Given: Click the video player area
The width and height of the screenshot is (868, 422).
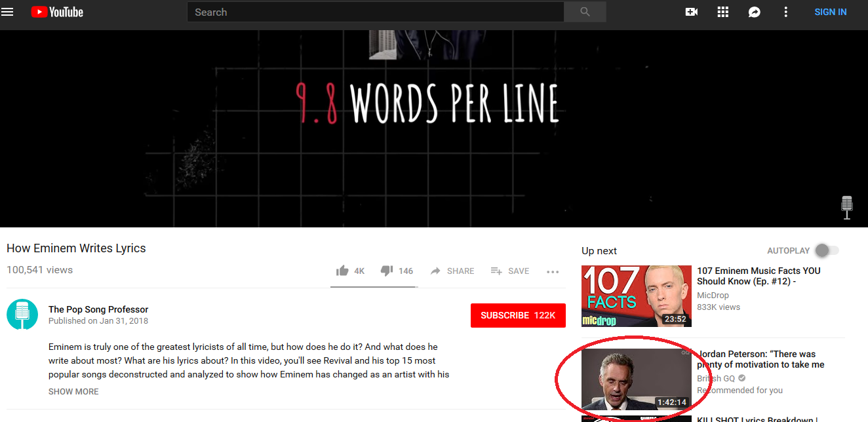Looking at the screenshot, I should click(434, 128).
